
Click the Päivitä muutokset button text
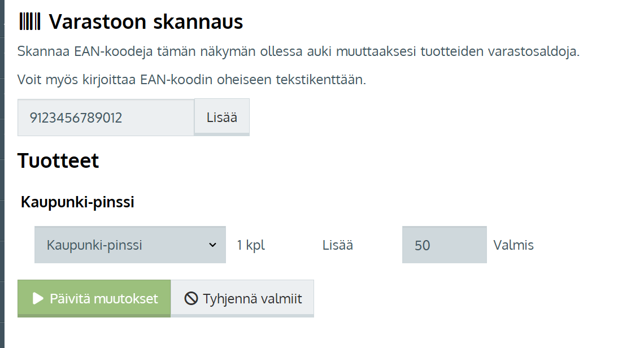coord(104,298)
